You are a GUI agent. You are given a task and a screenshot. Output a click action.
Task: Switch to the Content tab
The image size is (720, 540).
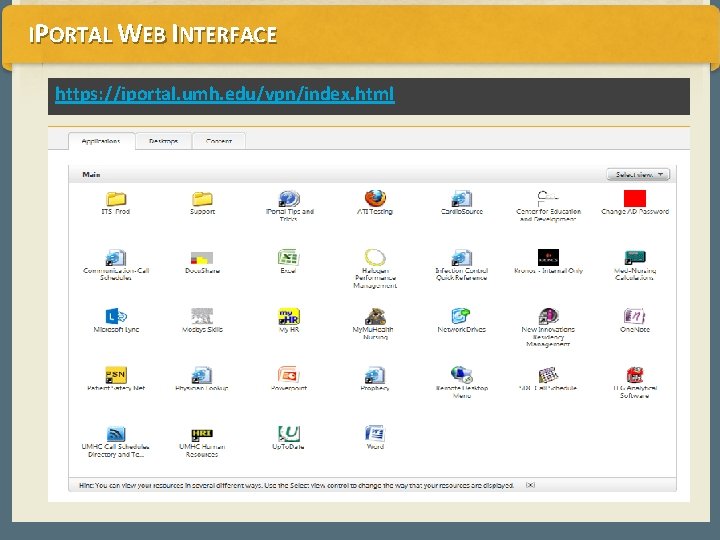tap(219, 141)
